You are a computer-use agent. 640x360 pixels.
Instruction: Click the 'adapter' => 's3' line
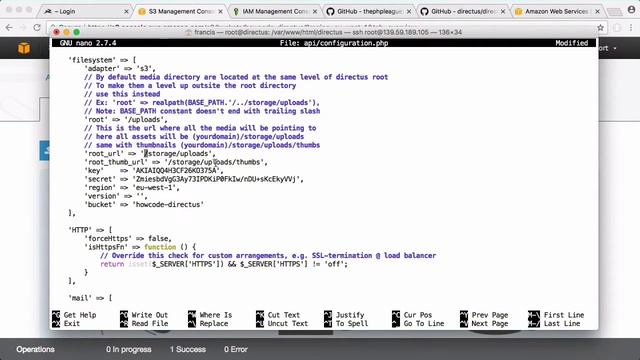click(120, 69)
